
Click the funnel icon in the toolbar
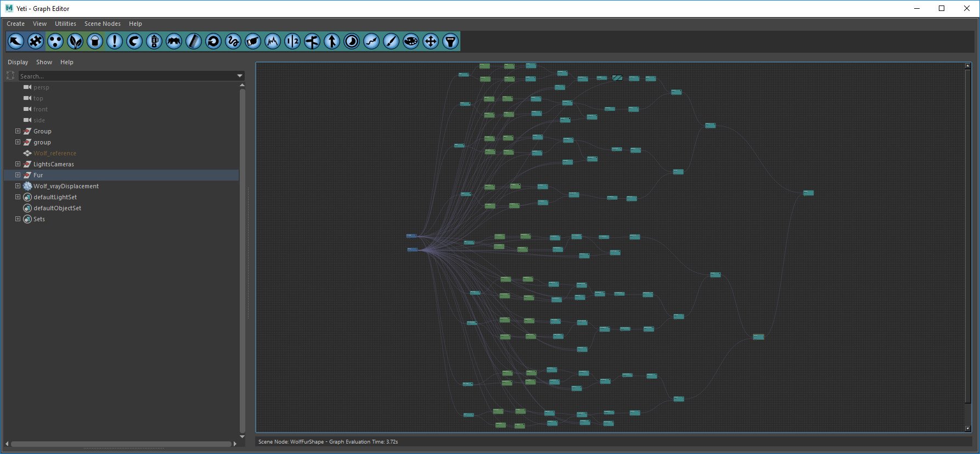[450, 41]
